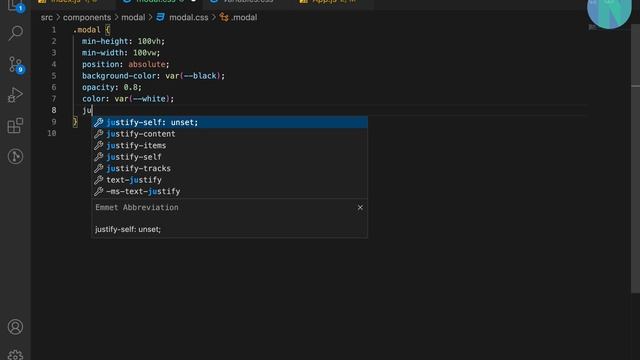Open the Source Control view with badge 9
640x360 pixels.
coord(16,65)
